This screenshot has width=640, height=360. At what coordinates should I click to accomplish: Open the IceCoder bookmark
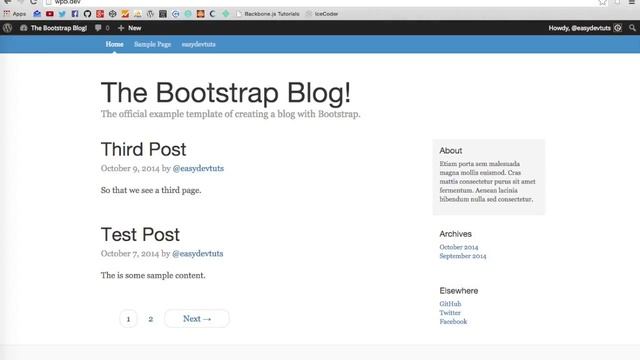(322, 14)
